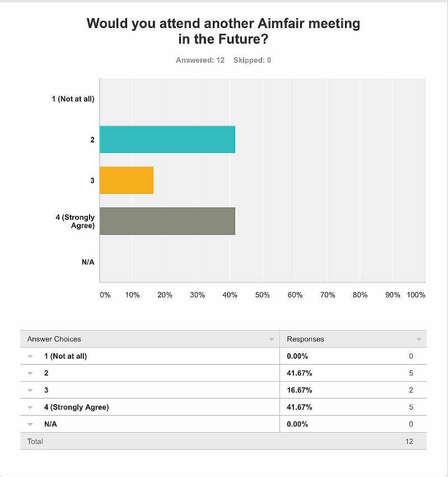Click the 'Answered: 12' text

[200, 60]
